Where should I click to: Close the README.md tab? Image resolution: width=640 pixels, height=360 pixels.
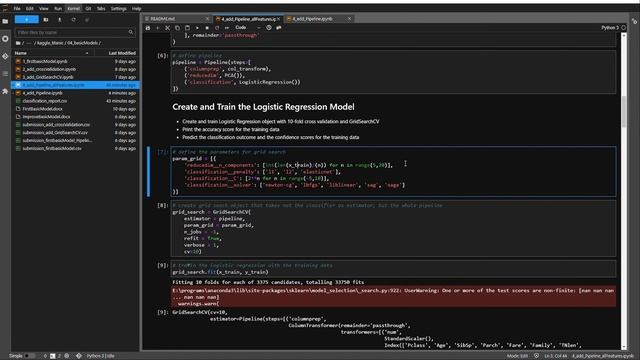click(207, 19)
